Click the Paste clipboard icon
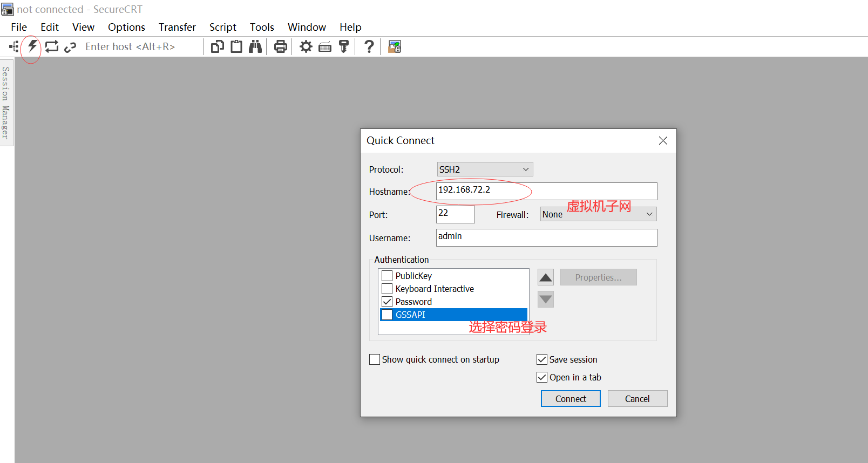This screenshot has width=868, height=463. (x=236, y=47)
